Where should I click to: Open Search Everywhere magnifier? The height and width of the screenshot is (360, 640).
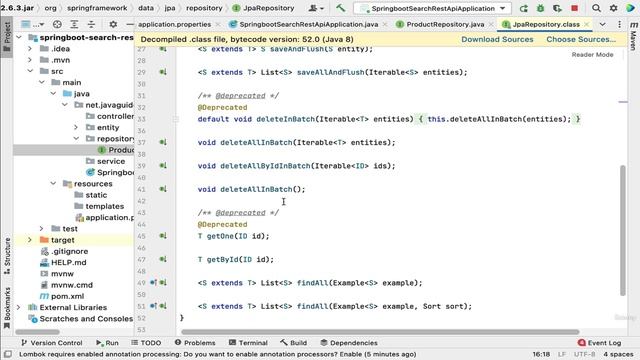pos(596,8)
